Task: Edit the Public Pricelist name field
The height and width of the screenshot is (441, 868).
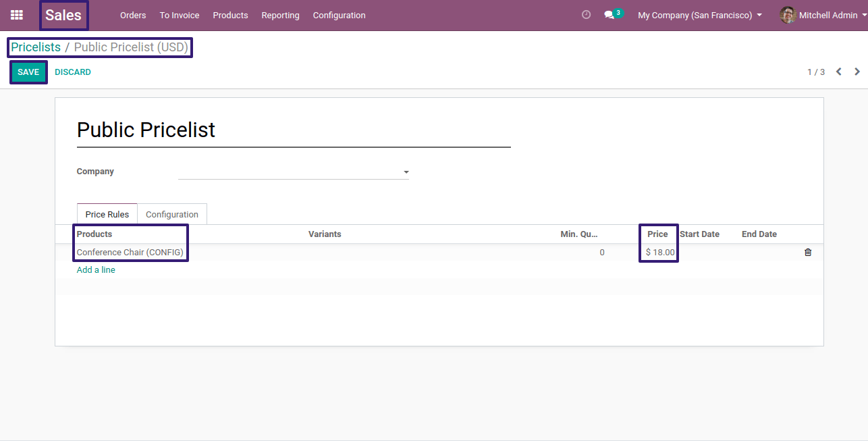Action: click(294, 130)
